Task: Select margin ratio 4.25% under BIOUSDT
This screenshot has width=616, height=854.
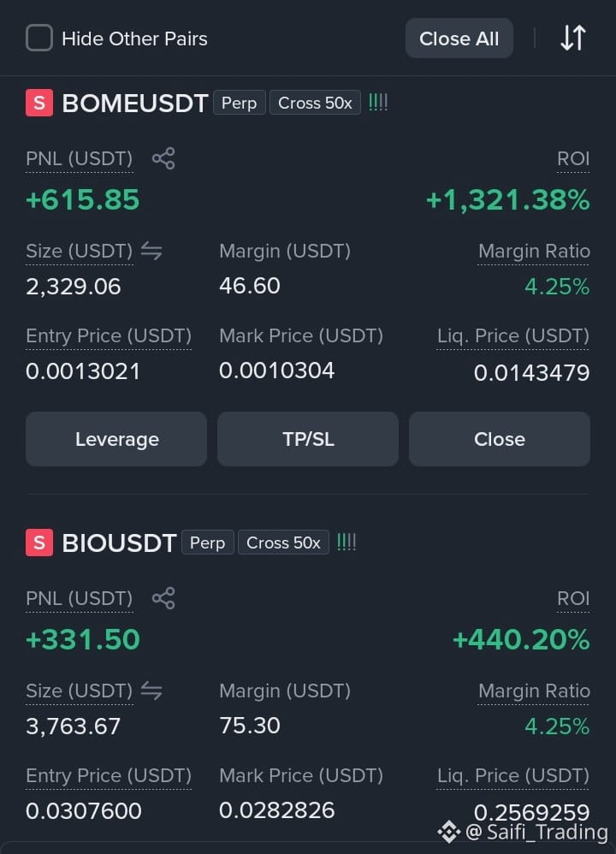Action: point(557,726)
